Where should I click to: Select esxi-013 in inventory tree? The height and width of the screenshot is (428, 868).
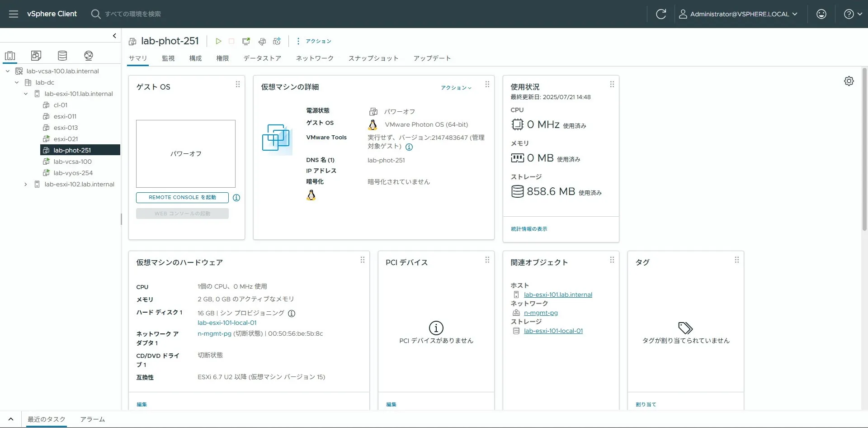click(x=66, y=128)
